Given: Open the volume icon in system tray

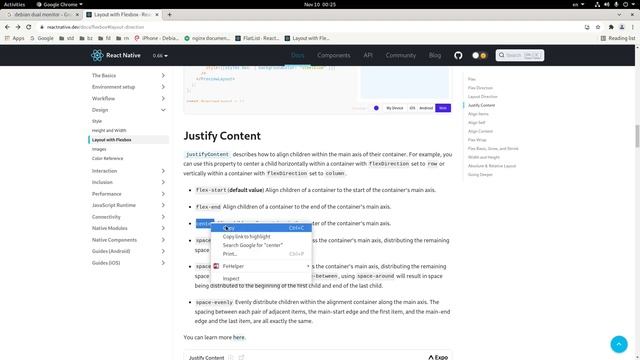Looking at the screenshot, I should pos(607,4).
